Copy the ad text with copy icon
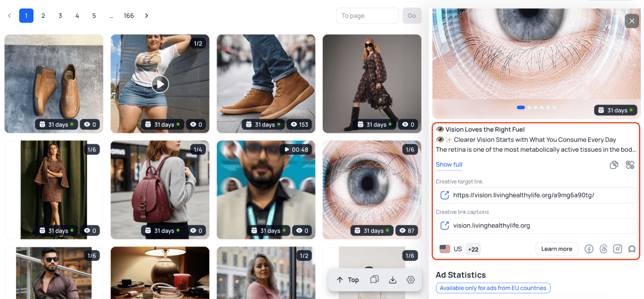 pyautogui.click(x=614, y=165)
